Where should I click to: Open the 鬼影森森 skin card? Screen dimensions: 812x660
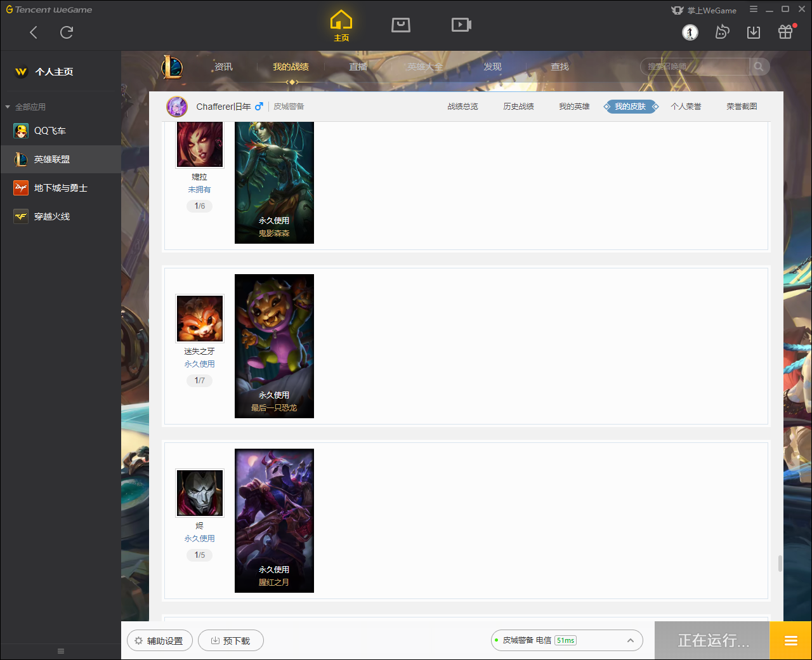click(274, 183)
